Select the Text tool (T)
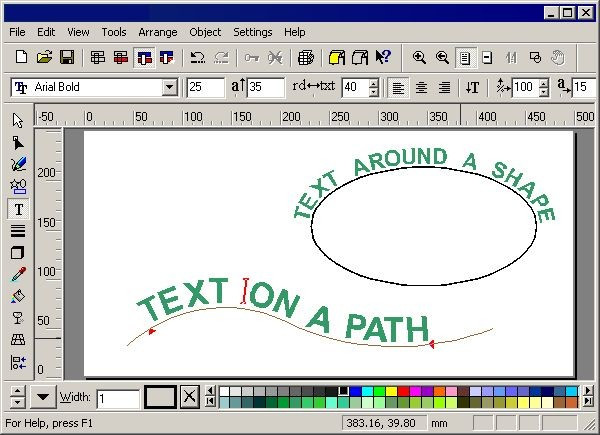The height and width of the screenshot is (435, 600). point(18,209)
